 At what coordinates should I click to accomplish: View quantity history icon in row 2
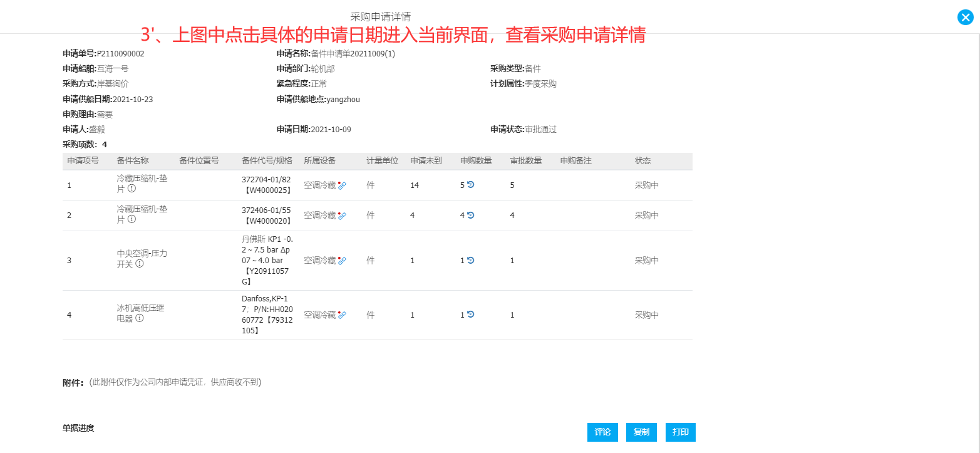click(x=470, y=215)
